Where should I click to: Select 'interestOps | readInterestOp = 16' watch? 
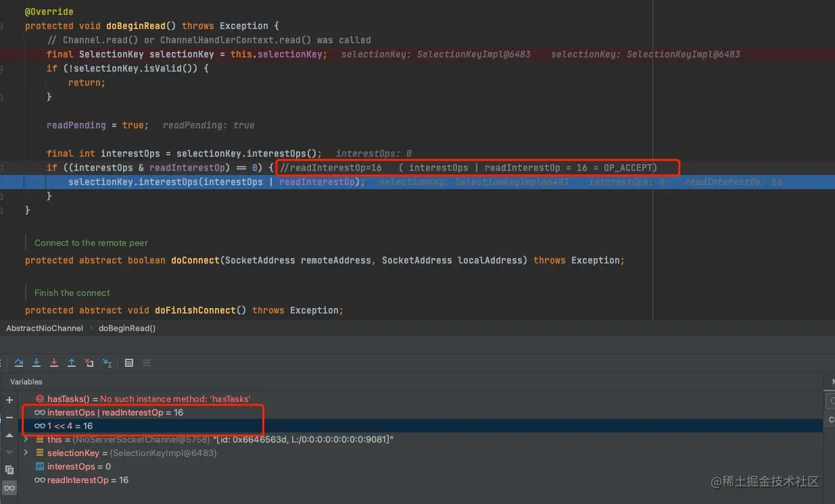click(419, 412)
